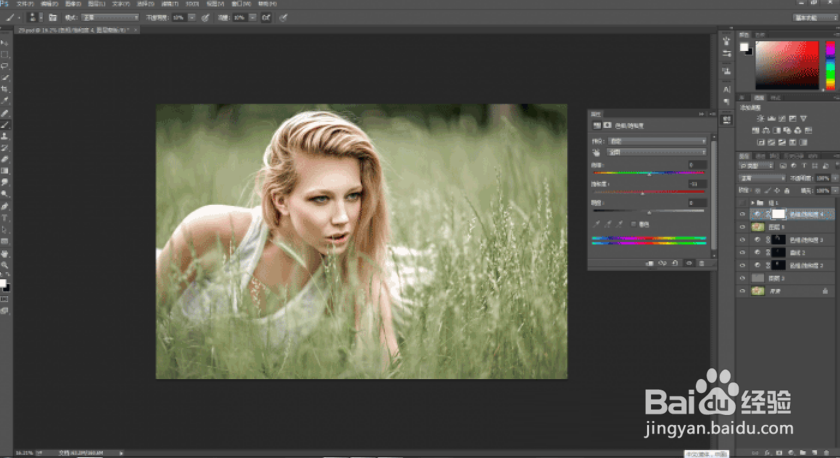Viewport: 840px width, 458px height.
Task: Click the Masks icon in Properties header
Action: click(x=607, y=125)
